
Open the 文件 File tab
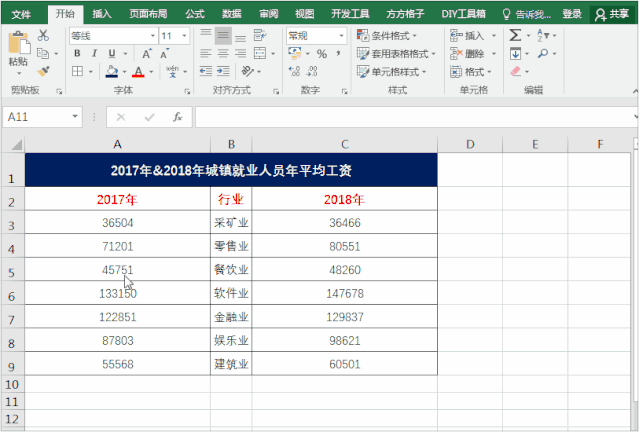click(21, 15)
